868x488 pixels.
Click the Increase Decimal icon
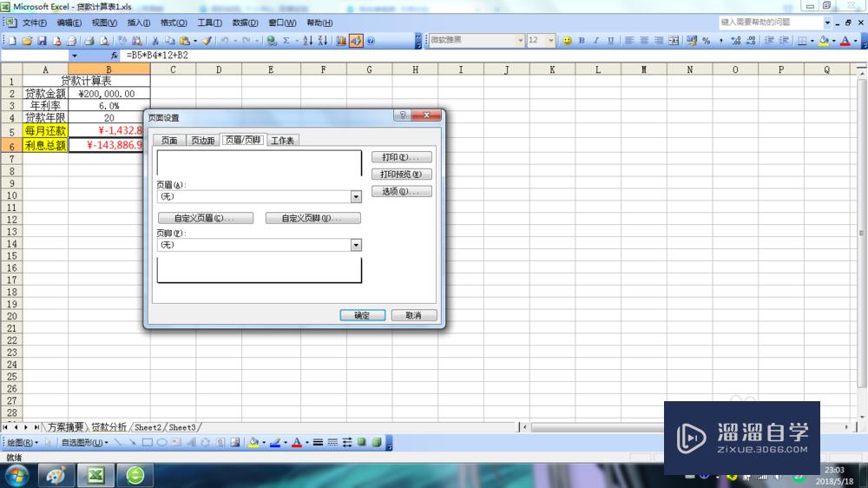pos(736,41)
